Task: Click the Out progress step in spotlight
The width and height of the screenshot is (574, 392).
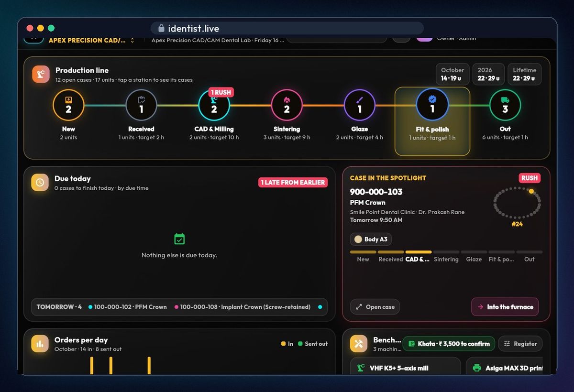Action: (530, 256)
